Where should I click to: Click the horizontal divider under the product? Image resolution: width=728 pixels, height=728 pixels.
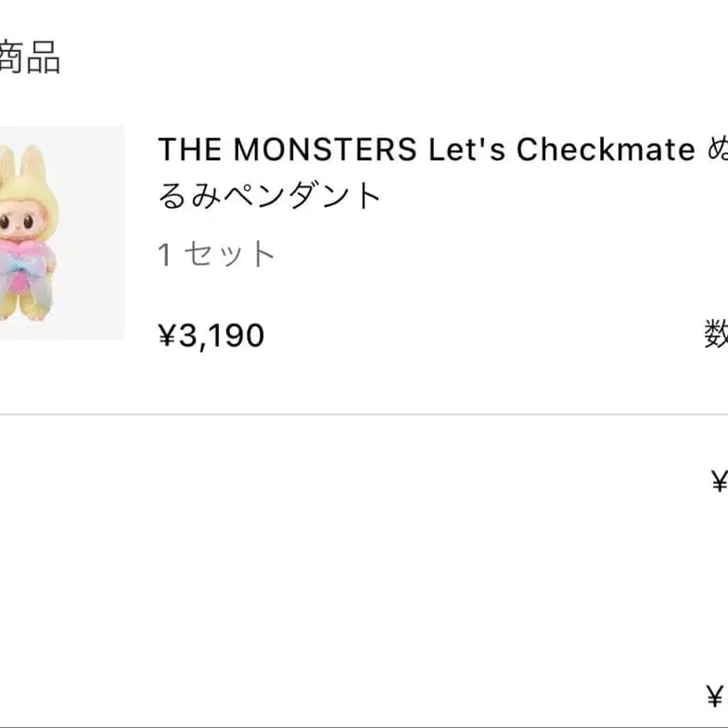tap(364, 415)
